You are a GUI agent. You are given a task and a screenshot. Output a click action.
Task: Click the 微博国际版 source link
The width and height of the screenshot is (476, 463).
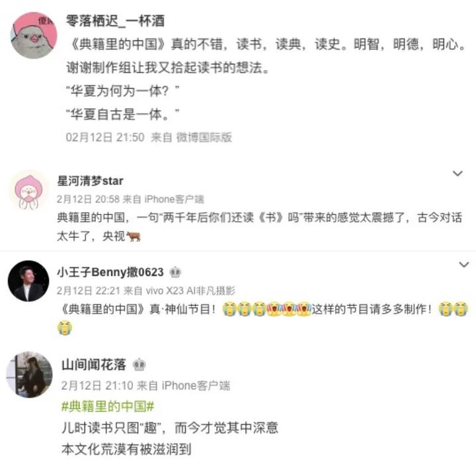[x=204, y=137]
